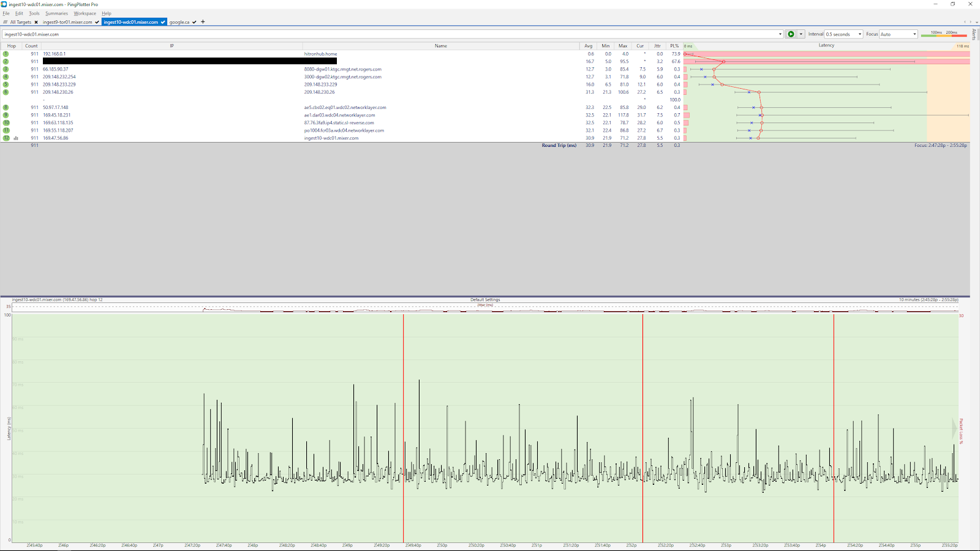
Task: Close the All Targets tab with its X
Action: [36, 22]
